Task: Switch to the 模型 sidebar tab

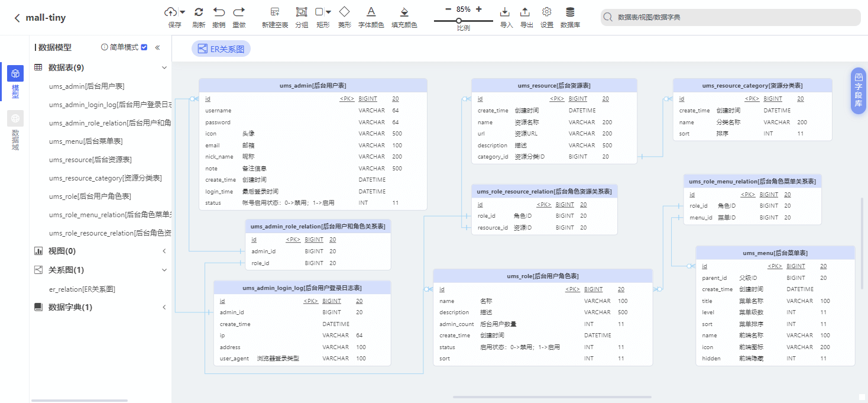Action: pyautogui.click(x=15, y=82)
